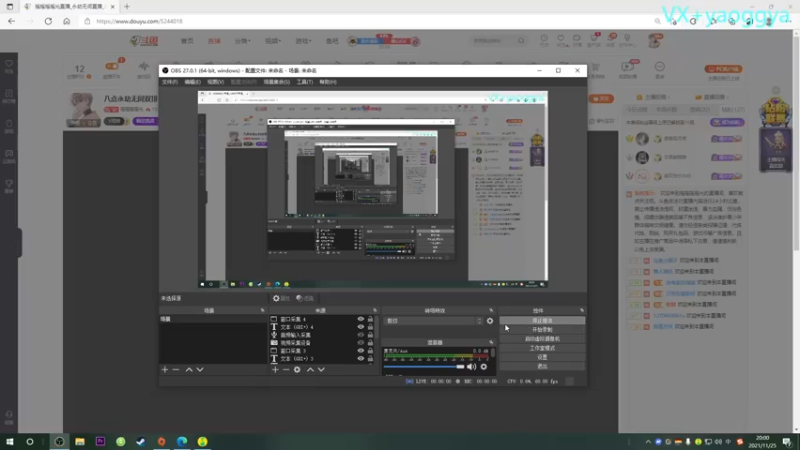Click the 开始录制 button

pyautogui.click(x=542, y=330)
